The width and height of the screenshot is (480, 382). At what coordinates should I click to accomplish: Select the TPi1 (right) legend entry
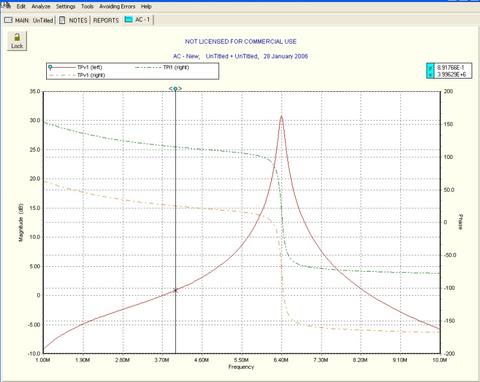coord(162,67)
